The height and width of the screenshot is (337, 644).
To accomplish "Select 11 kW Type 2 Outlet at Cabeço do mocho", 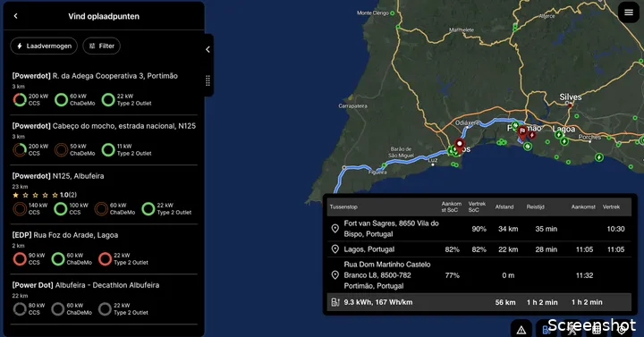I will tap(108, 150).
